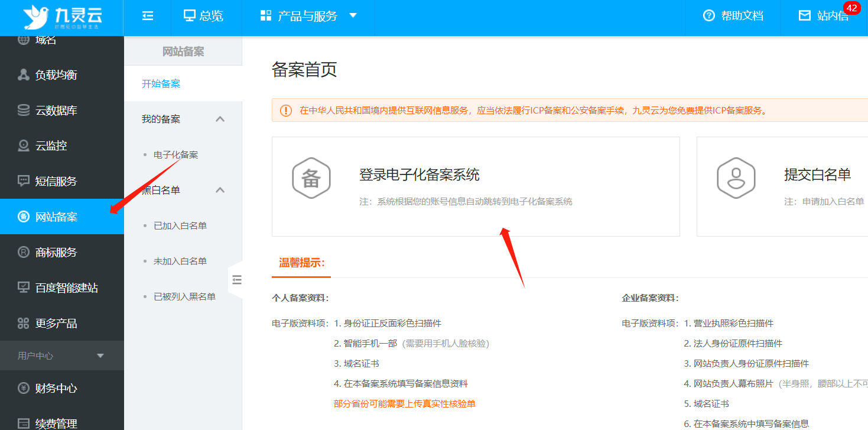This screenshot has width=868, height=430.
Task: Click text 身份证正反面彩色扫描件
Action: tap(392, 324)
